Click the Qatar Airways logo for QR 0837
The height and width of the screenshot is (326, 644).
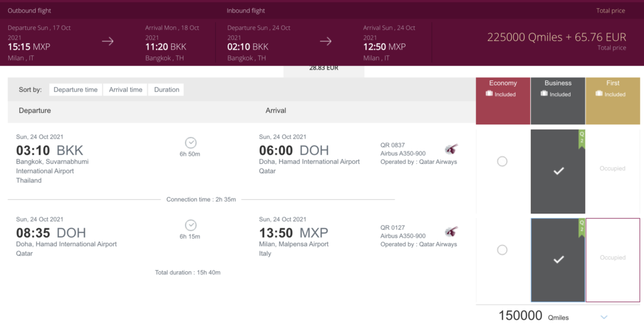pyautogui.click(x=451, y=149)
